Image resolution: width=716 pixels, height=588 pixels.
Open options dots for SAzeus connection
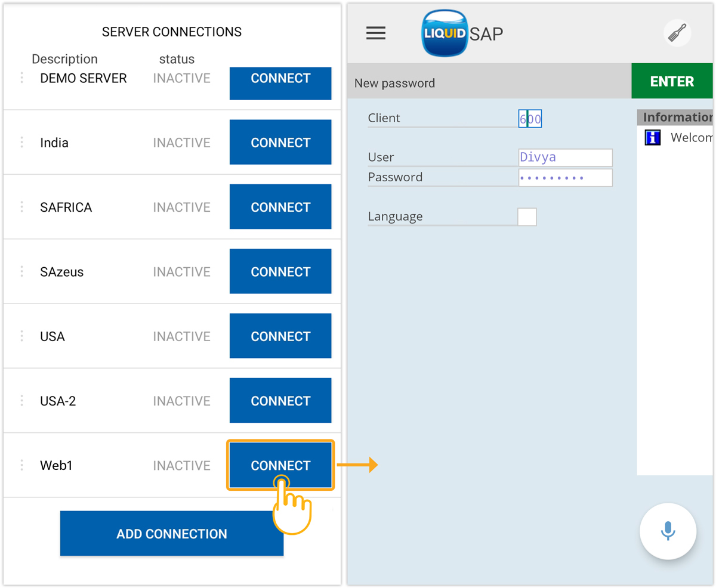22,272
